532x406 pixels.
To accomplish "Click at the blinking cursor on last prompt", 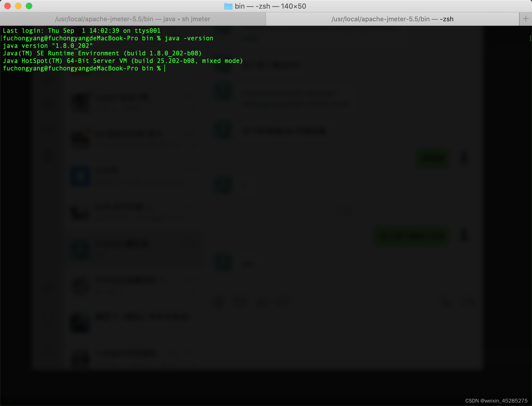I will pos(165,69).
